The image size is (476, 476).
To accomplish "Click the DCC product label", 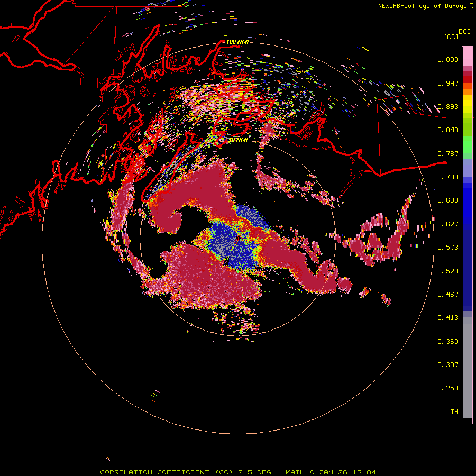I will coord(465,32).
